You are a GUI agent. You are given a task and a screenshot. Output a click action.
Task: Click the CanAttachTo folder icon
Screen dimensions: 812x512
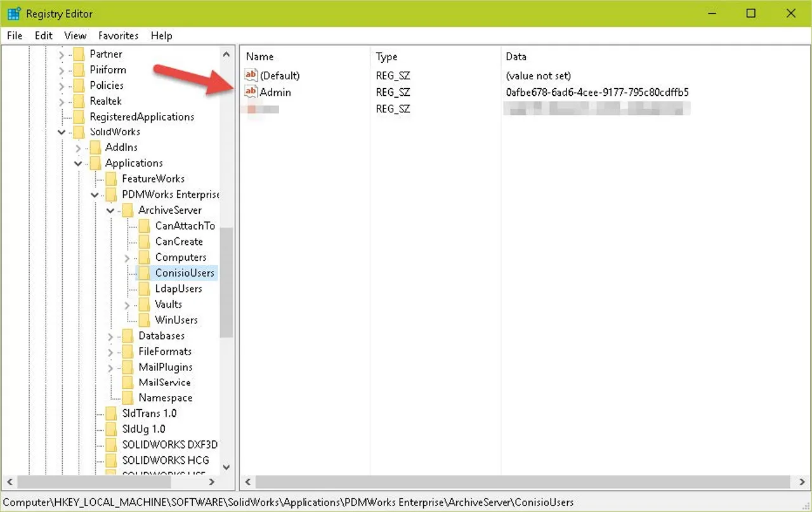(x=145, y=226)
